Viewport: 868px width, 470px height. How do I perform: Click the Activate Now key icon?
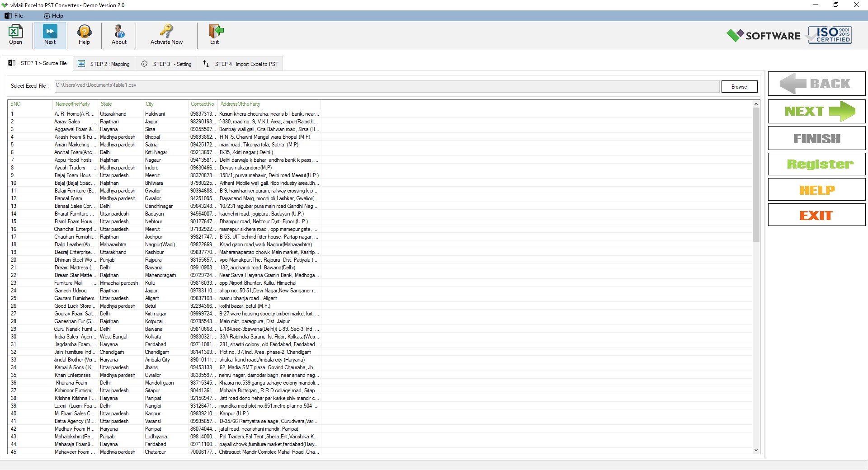(166, 35)
